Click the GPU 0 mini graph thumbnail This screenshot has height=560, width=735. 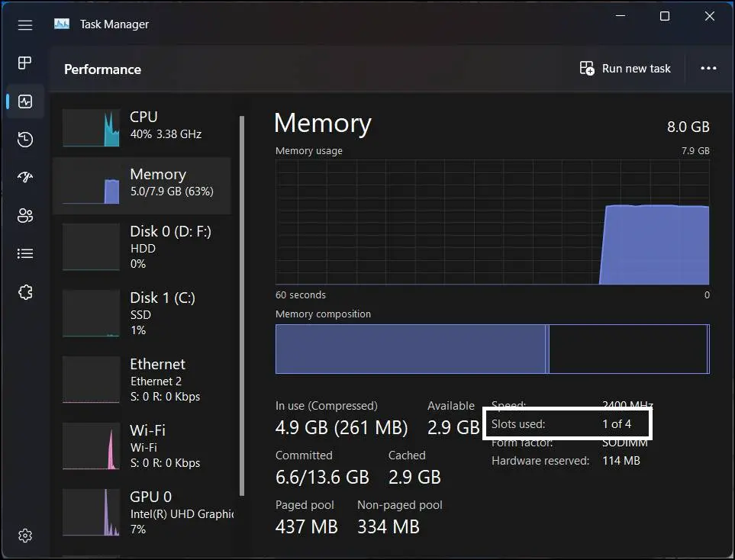coord(91,512)
